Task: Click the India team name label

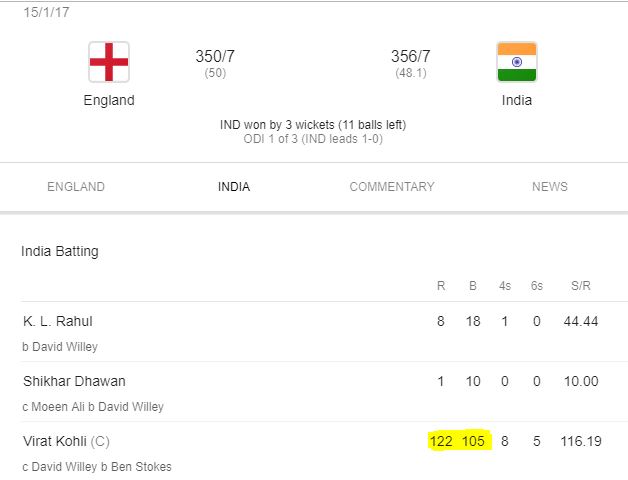Action: [x=516, y=101]
